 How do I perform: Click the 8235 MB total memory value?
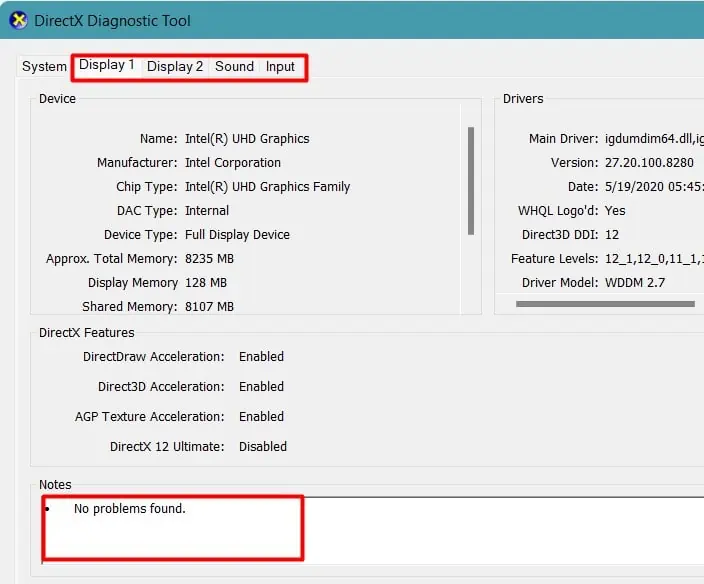[x=209, y=259]
